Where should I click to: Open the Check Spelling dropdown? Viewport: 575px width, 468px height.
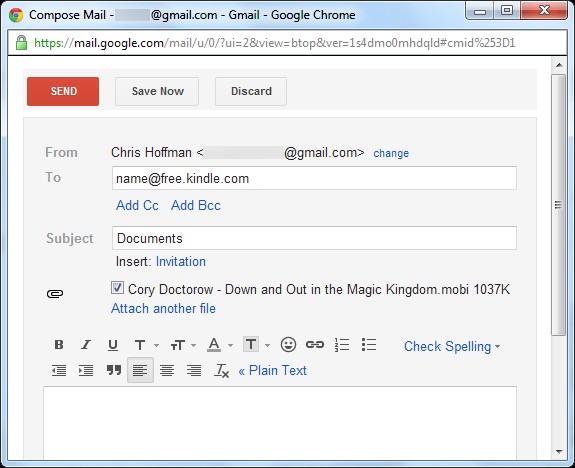(452, 346)
